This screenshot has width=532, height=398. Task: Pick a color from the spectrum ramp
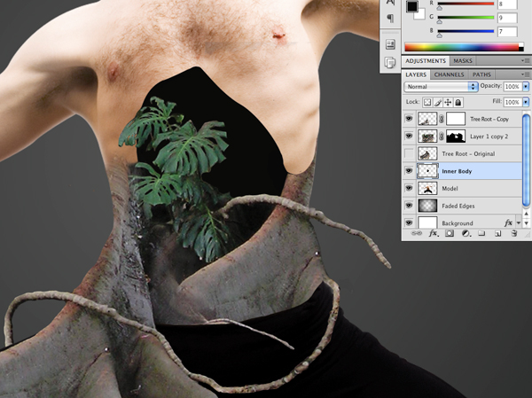click(x=464, y=47)
